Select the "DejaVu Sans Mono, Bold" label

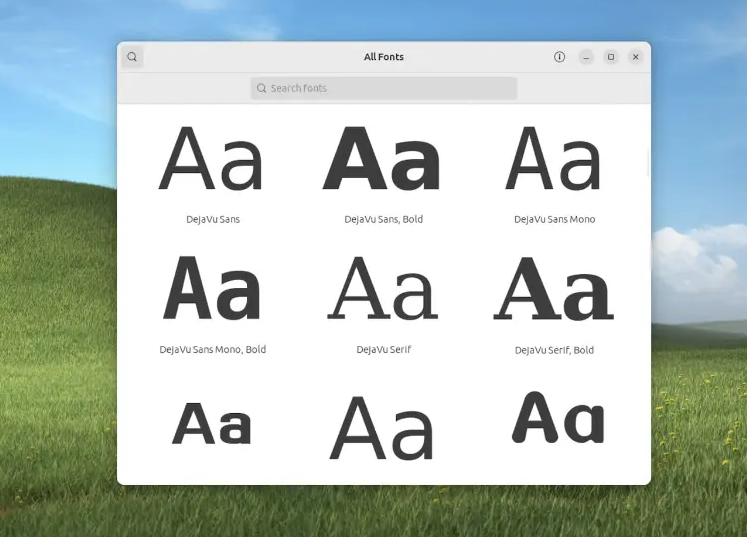point(213,350)
